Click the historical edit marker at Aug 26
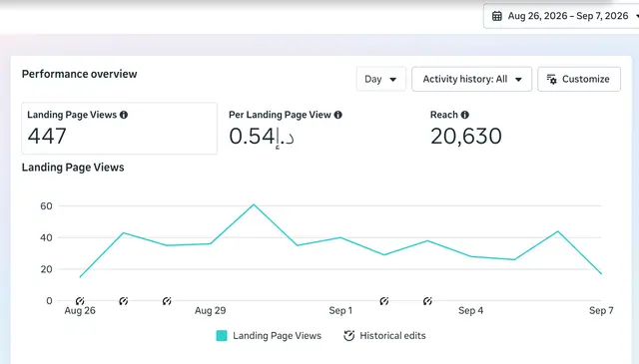Viewport: 639px width, 364px height. coord(80,301)
